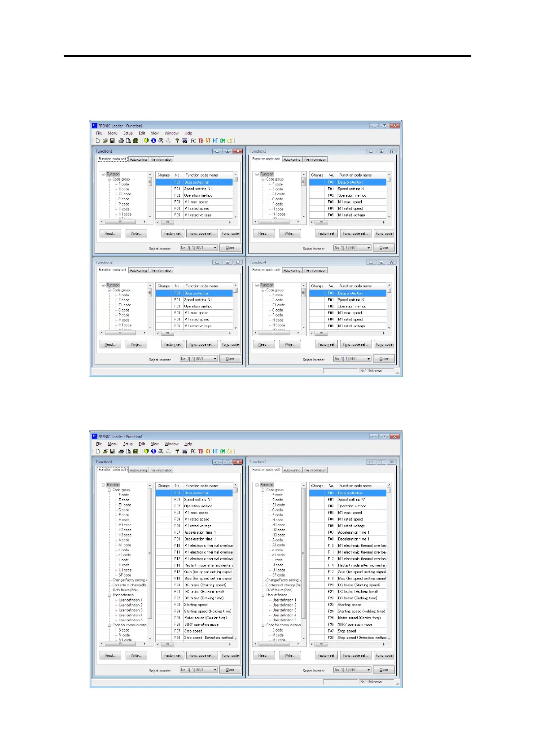The width and height of the screenshot is (534, 756).
Task: Click Factory set button in Function3 window
Action: tap(326, 233)
